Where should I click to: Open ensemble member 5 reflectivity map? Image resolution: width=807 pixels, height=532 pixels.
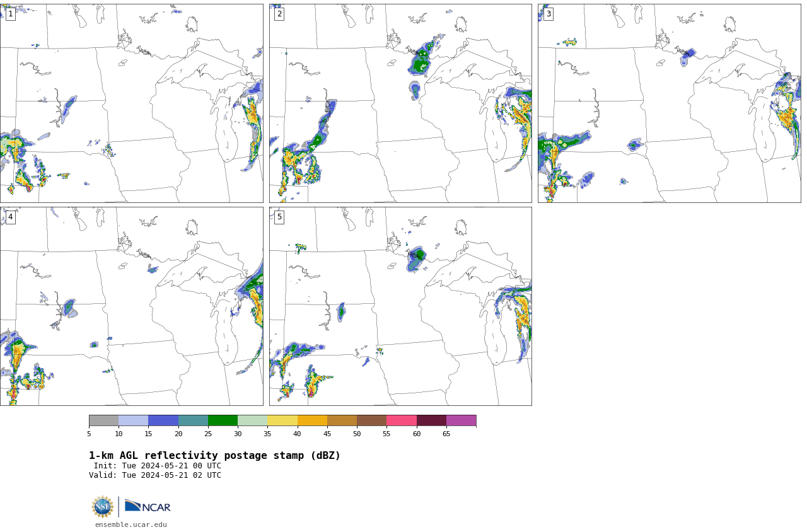point(400,306)
